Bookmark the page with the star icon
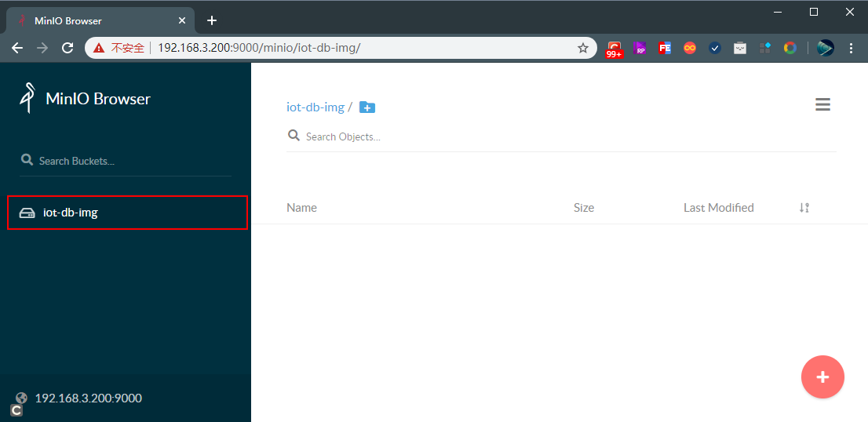The height and width of the screenshot is (422, 868). (583, 48)
